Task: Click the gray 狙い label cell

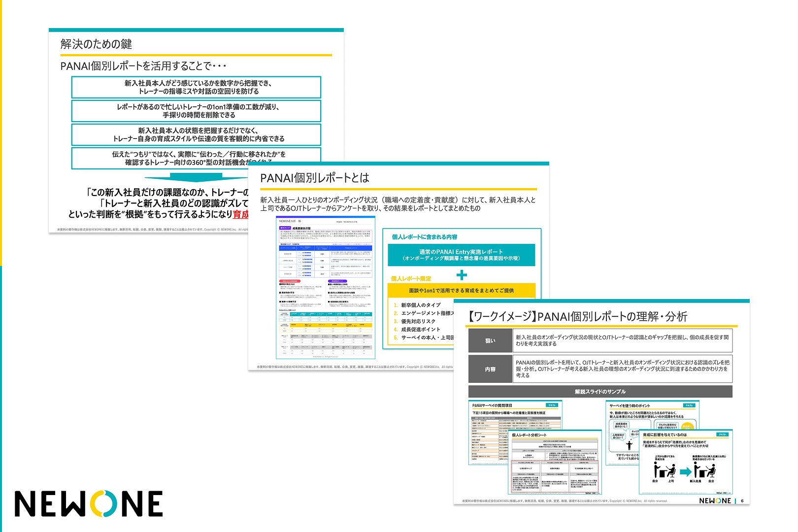Action: click(490, 340)
